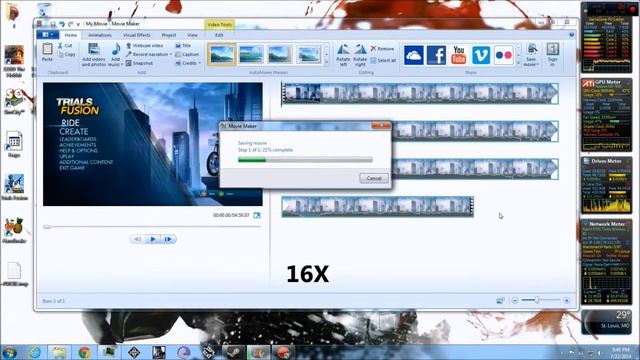Open the Visual Effects tab
640x360 pixels.
point(137,35)
